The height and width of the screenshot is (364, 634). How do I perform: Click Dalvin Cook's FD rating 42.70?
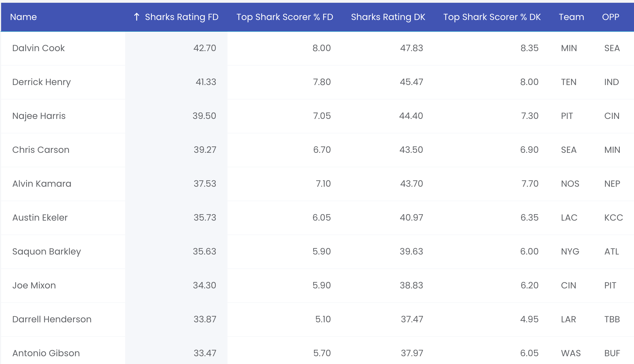coord(205,48)
